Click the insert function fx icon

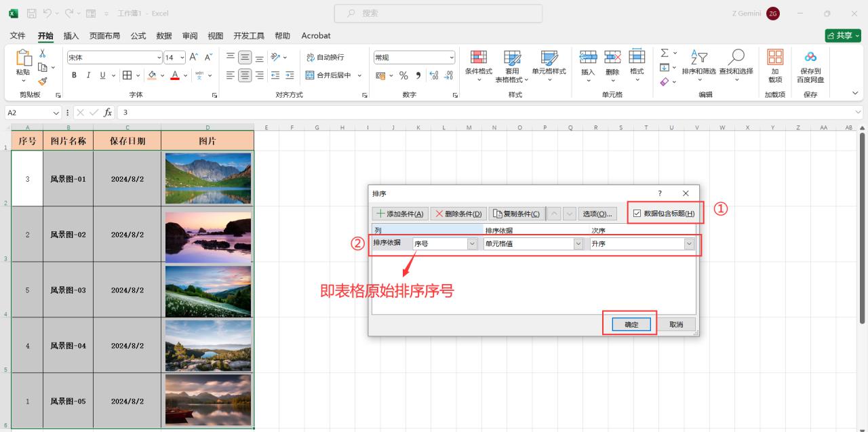tap(108, 113)
